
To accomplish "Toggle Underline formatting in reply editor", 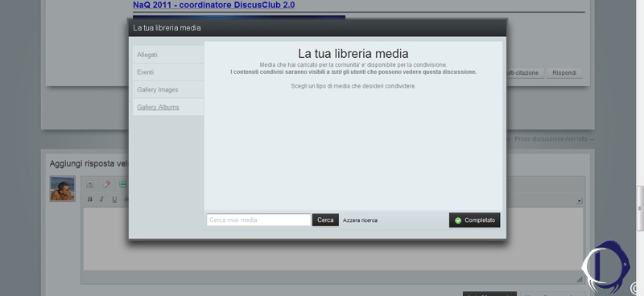I will pos(114,199).
